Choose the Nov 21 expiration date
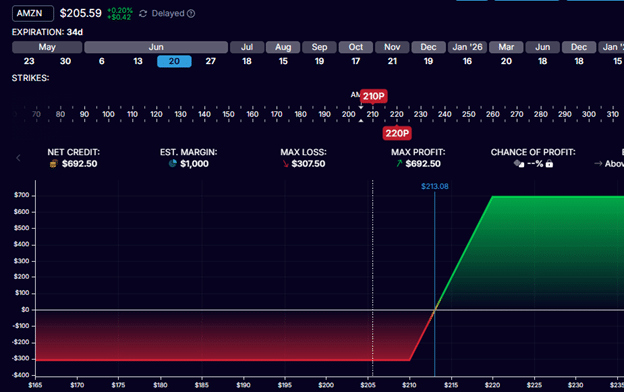 coord(392,61)
